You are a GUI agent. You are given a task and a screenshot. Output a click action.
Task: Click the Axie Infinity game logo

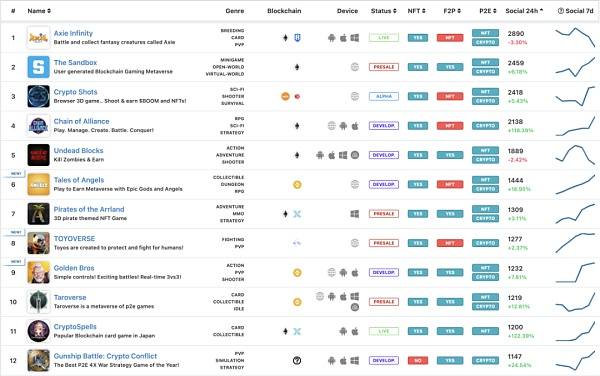[x=38, y=37]
